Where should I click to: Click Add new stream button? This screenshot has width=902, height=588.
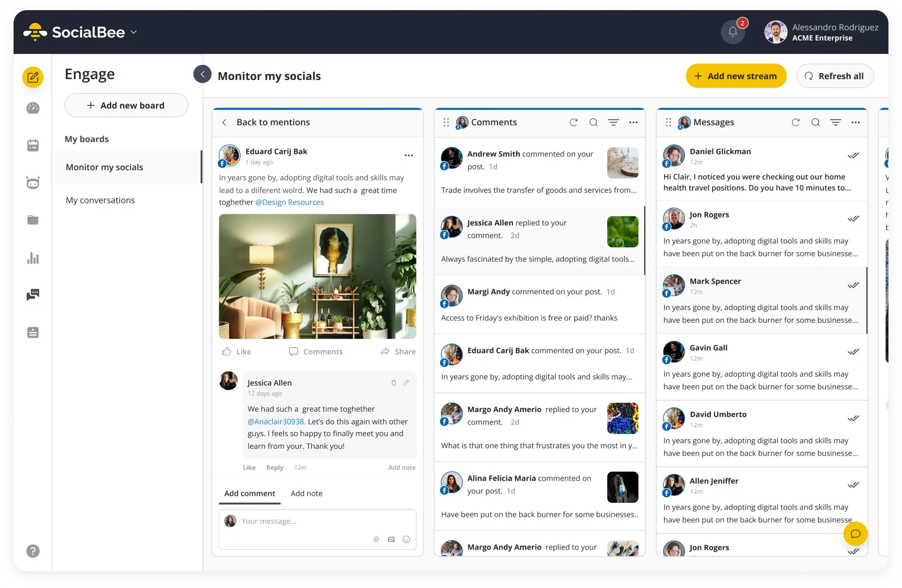point(735,75)
